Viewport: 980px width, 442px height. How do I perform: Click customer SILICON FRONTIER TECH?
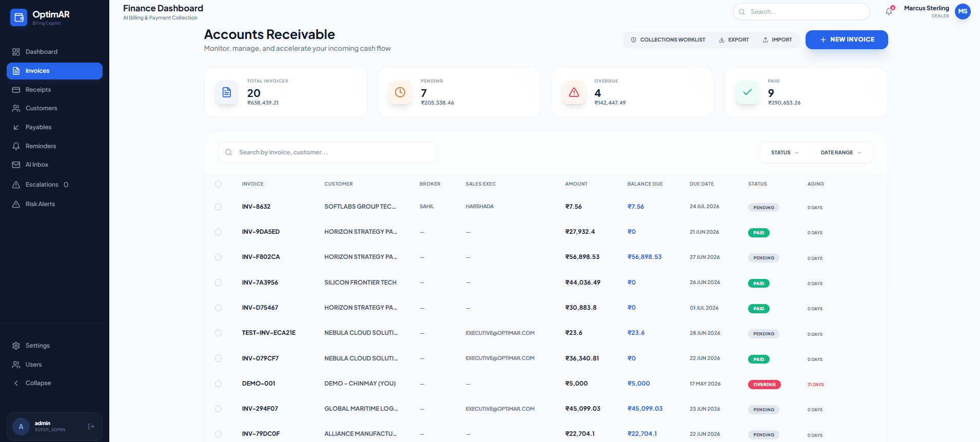coord(360,283)
